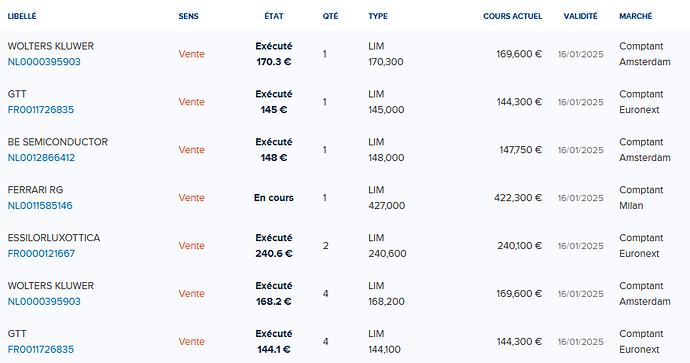Open BE Semiconductor ISIN NL0012866412

41,158
